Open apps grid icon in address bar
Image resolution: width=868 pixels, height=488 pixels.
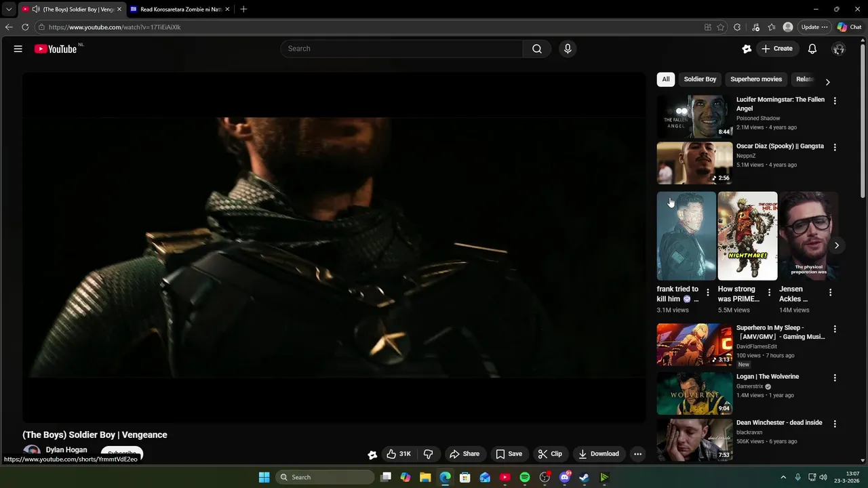708,27
